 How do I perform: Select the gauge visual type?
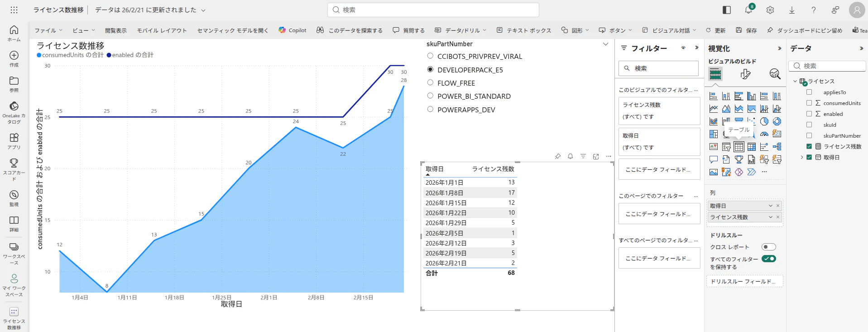pyautogui.click(x=764, y=134)
